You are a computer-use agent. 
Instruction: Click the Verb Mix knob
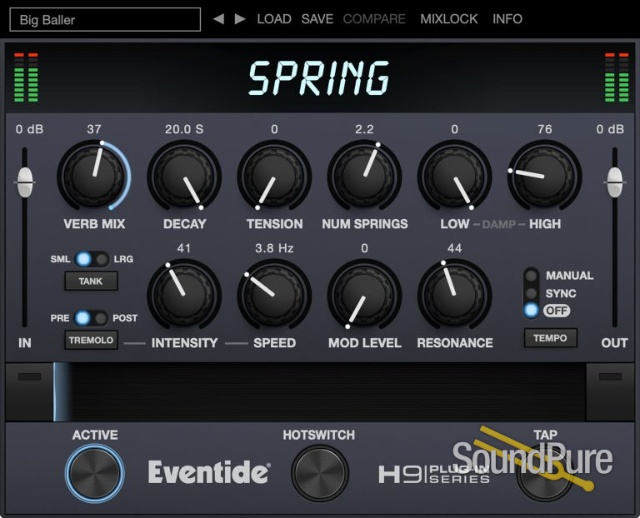click(x=94, y=175)
